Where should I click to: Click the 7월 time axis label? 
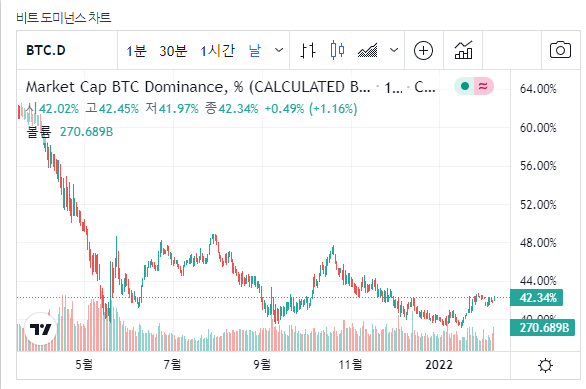click(x=173, y=364)
